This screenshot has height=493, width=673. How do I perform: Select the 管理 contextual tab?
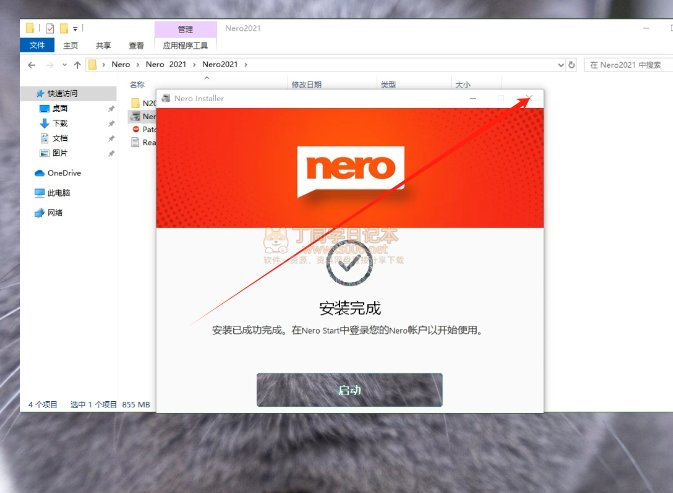(185, 29)
